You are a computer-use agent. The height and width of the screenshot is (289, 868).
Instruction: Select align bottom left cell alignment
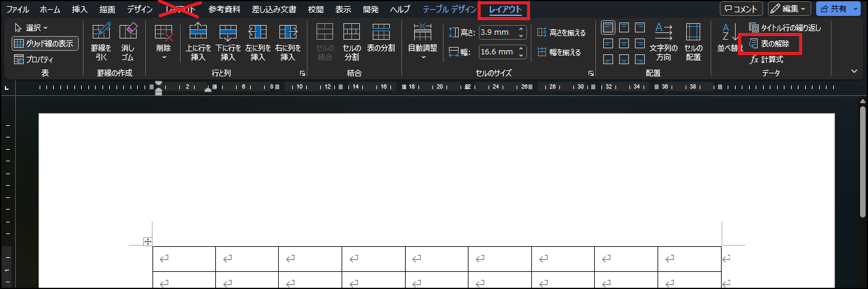[608, 59]
